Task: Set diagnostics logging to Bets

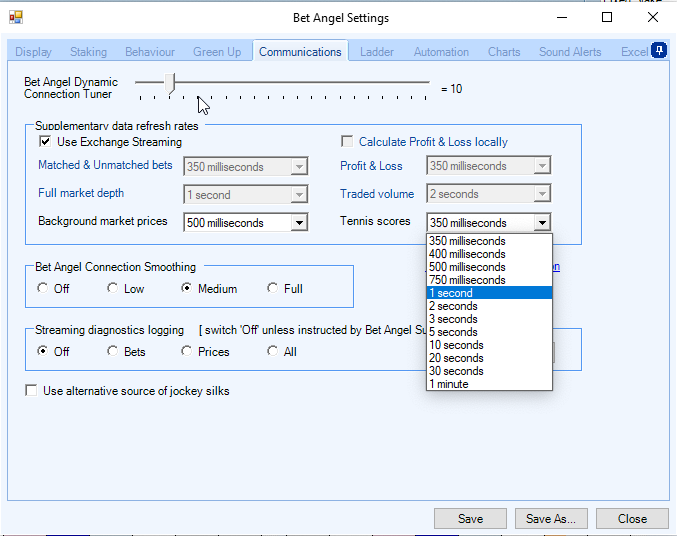Action: [x=112, y=351]
